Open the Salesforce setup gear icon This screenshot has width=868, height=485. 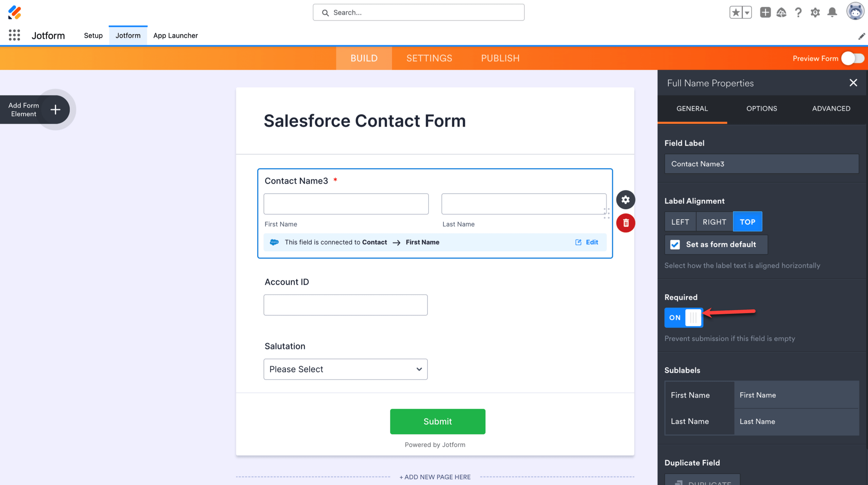(815, 13)
